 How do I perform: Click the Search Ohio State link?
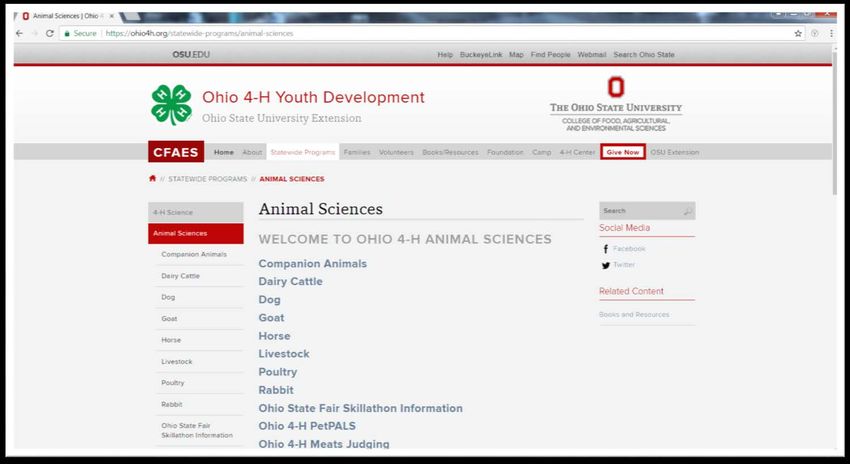[x=644, y=55]
